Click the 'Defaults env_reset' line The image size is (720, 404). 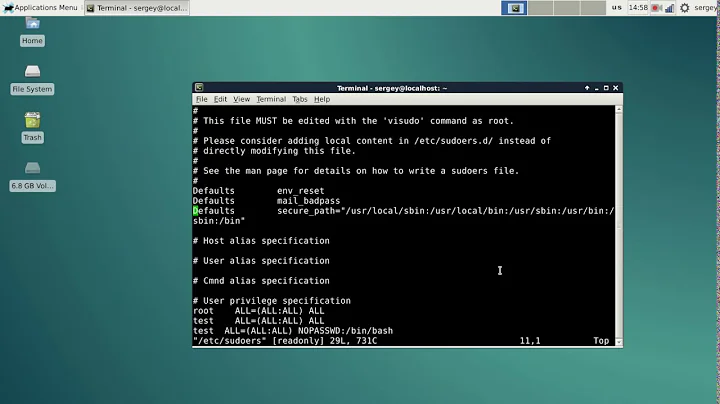(x=259, y=191)
